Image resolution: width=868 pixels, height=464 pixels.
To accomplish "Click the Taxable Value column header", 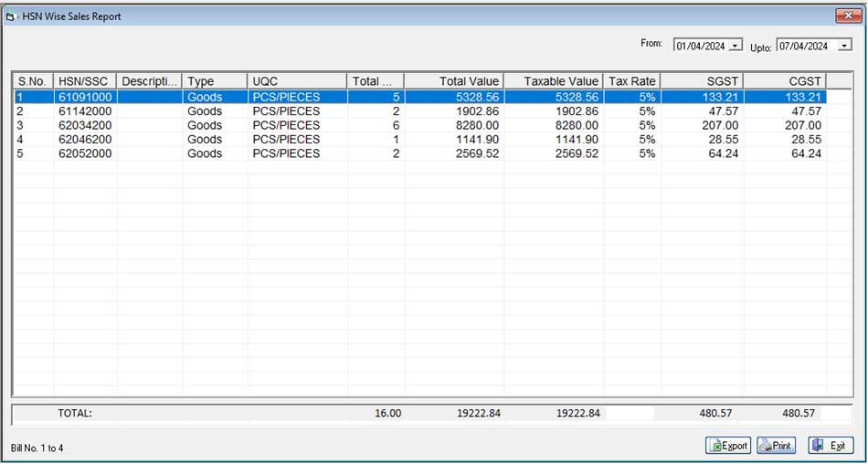I will (x=553, y=81).
